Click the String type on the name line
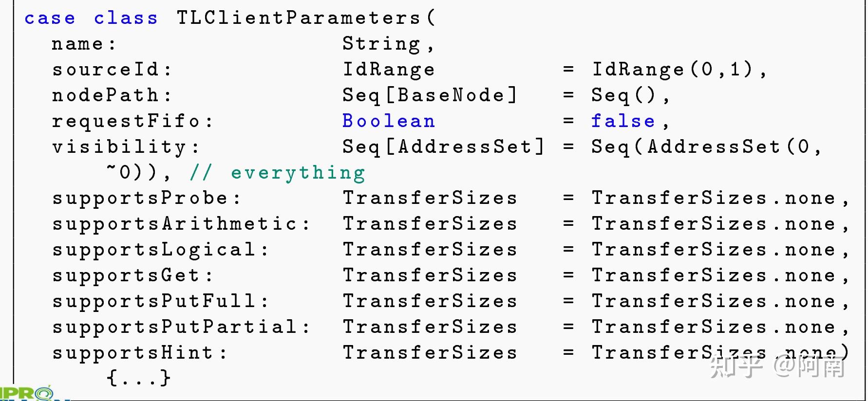 tap(381, 44)
